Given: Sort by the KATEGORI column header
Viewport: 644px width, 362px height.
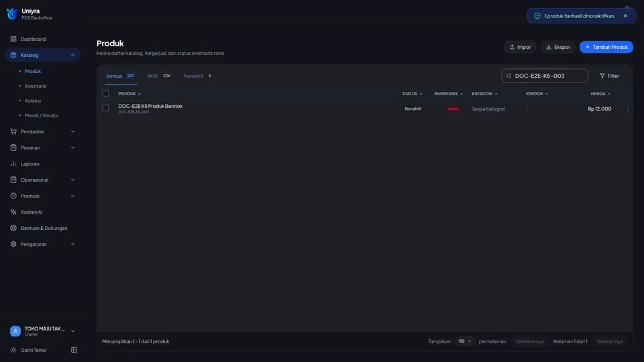Looking at the screenshot, I should pyautogui.click(x=484, y=94).
